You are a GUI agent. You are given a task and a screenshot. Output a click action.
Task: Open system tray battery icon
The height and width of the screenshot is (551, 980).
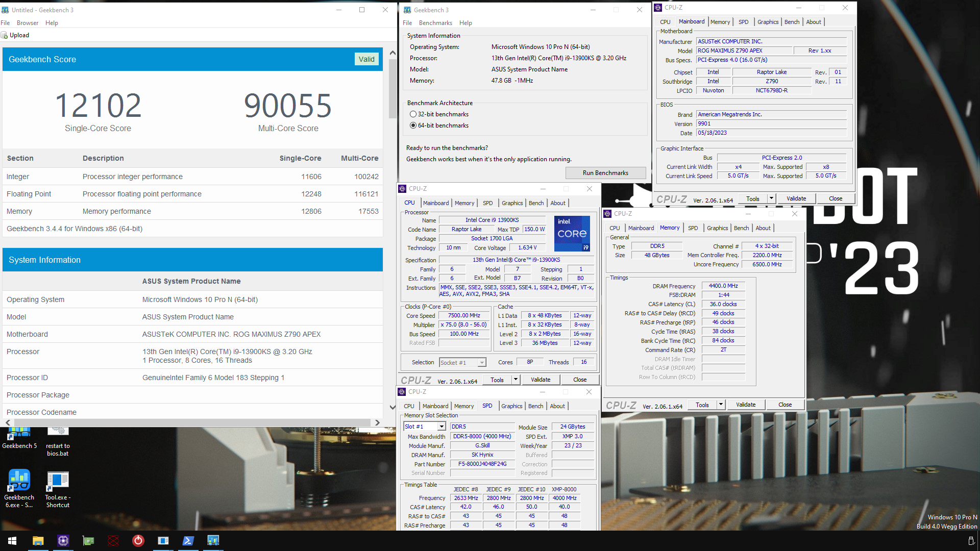pyautogui.click(x=970, y=541)
